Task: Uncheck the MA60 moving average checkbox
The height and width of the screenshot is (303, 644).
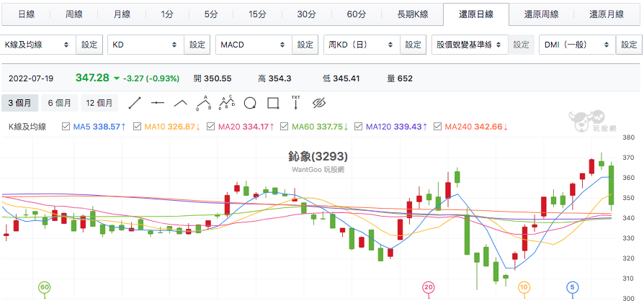Action: [x=285, y=127]
